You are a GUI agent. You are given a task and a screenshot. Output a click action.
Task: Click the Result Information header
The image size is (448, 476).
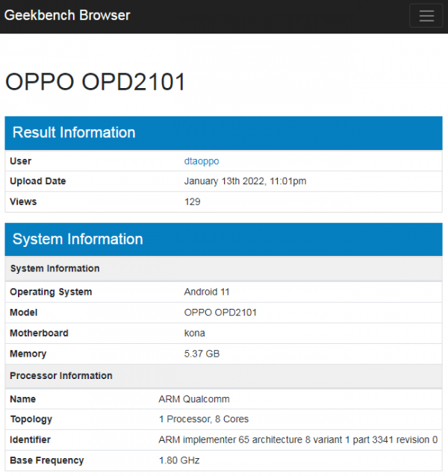pyautogui.click(x=223, y=133)
